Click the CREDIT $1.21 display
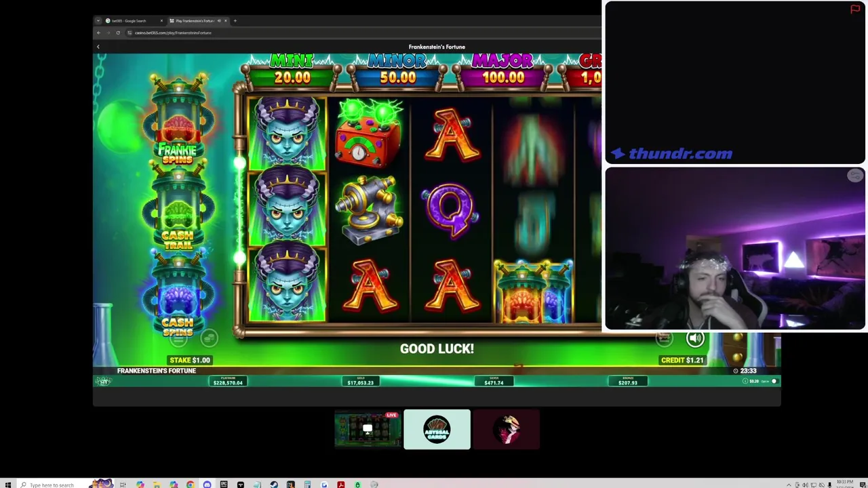Image resolution: width=868 pixels, height=488 pixels. pyautogui.click(x=682, y=360)
